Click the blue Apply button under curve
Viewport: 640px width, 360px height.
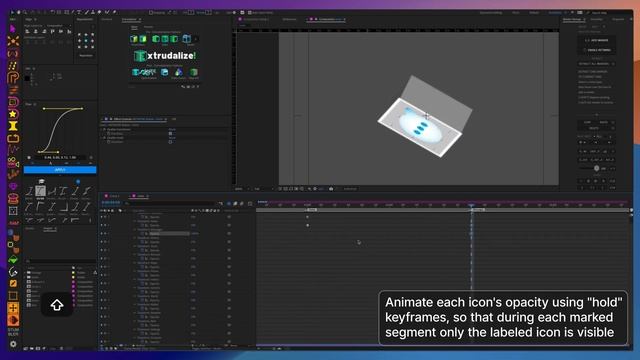(60, 170)
